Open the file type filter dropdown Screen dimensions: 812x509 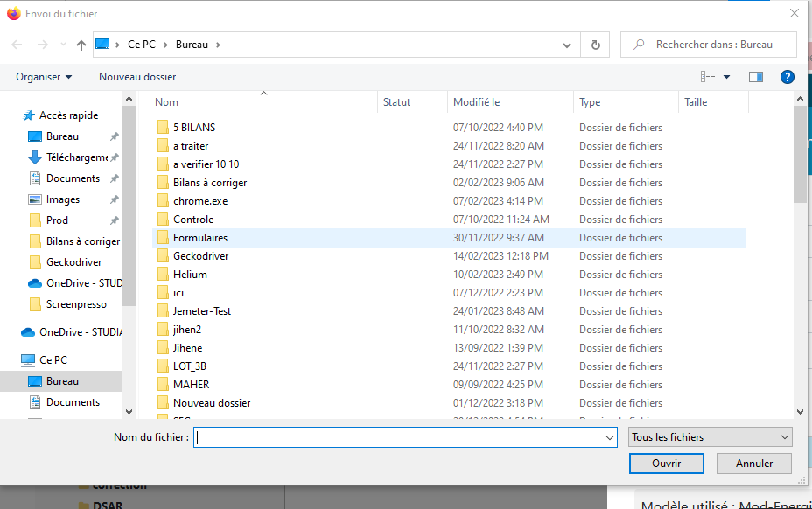pos(710,437)
